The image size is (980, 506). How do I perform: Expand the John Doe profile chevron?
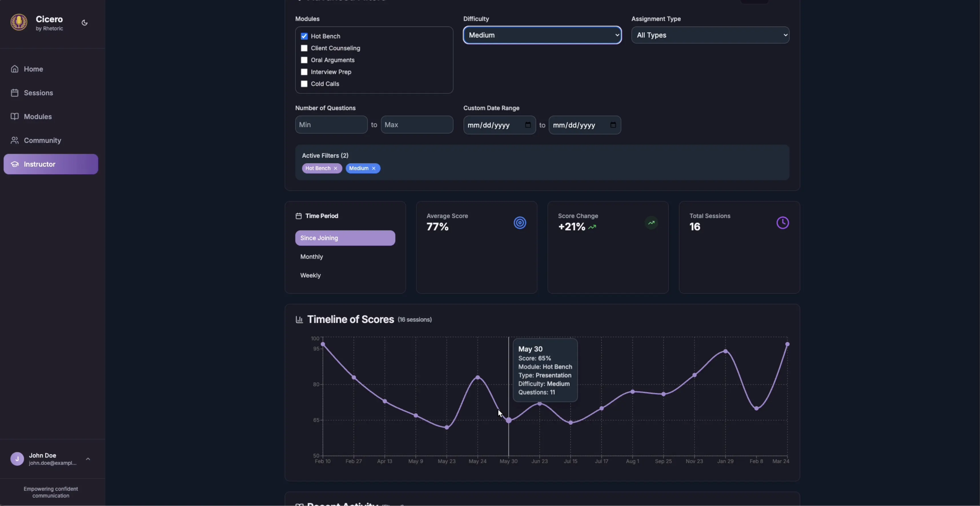point(88,459)
